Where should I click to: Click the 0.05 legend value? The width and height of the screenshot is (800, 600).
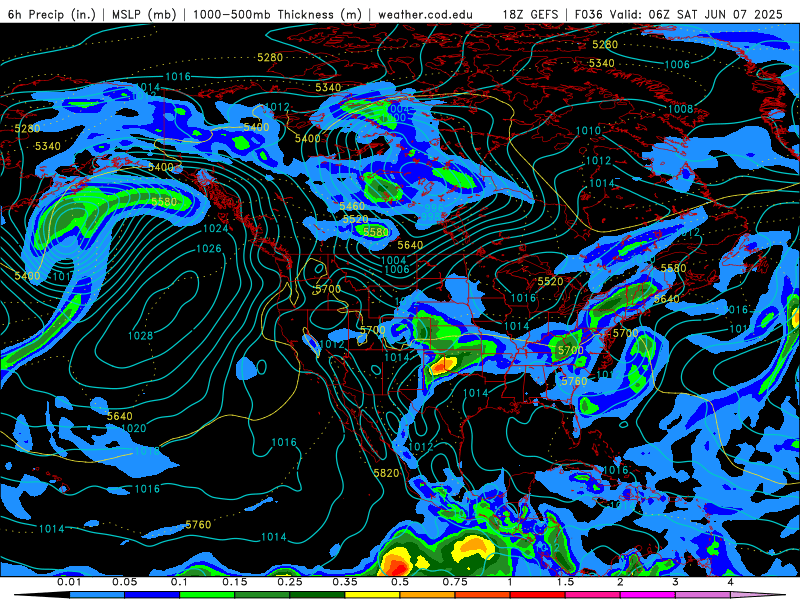(x=124, y=582)
